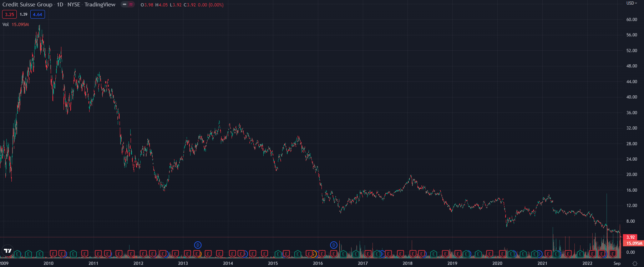
Task: Click the 2015 label on the time axis
Action: click(273, 263)
